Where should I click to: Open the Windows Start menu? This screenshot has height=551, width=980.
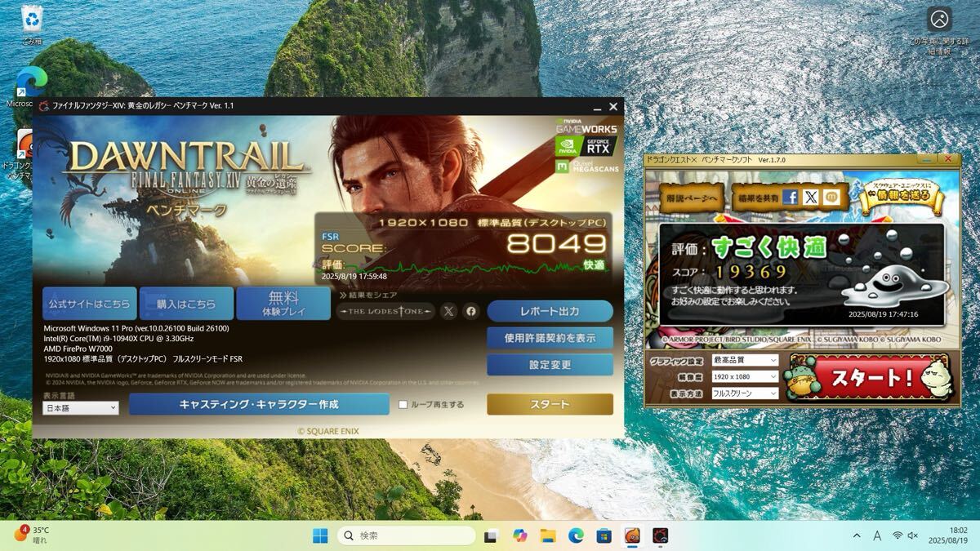pos(320,535)
